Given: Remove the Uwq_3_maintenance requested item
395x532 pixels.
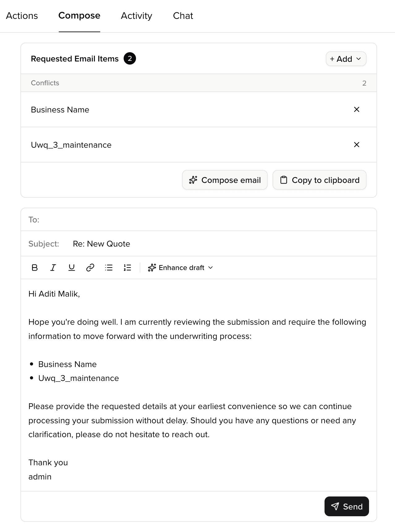Looking at the screenshot, I should [357, 145].
